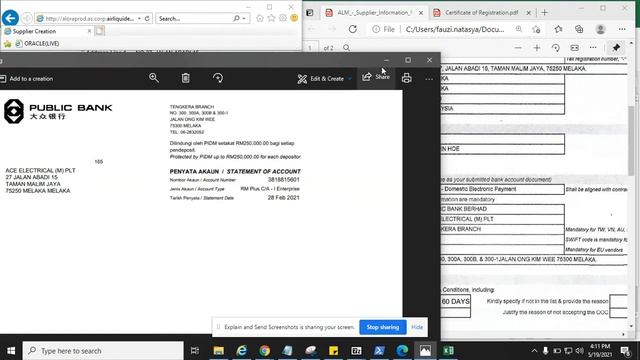Click Edit & Create in Photos

[x=321, y=79]
